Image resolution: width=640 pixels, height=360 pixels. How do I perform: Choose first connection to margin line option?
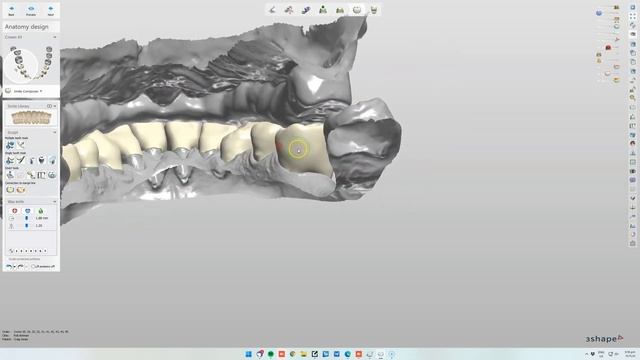point(10,190)
